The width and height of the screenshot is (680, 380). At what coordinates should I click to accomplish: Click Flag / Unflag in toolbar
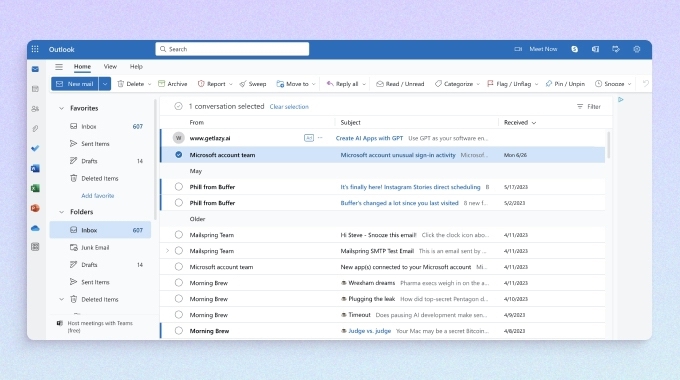click(x=509, y=84)
